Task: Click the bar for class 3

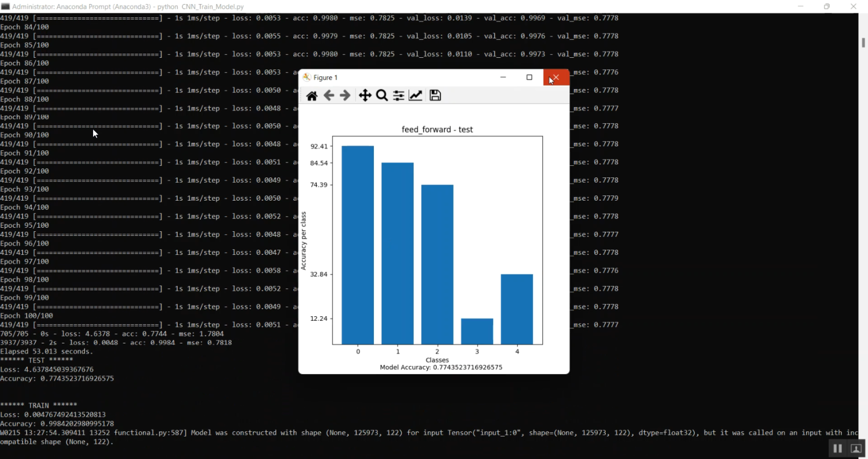Action: (x=477, y=331)
